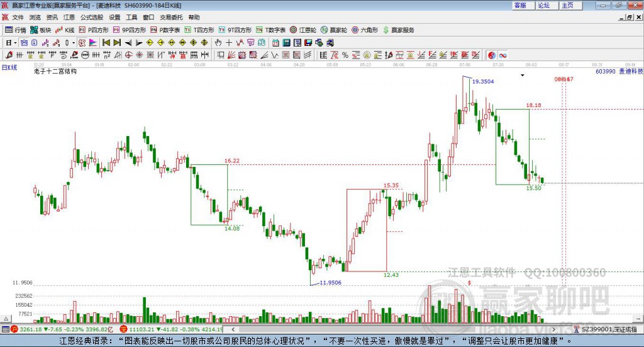Screen dimensions: 644x347
Task: Click the 论坛 button
Action: click(547, 5)
